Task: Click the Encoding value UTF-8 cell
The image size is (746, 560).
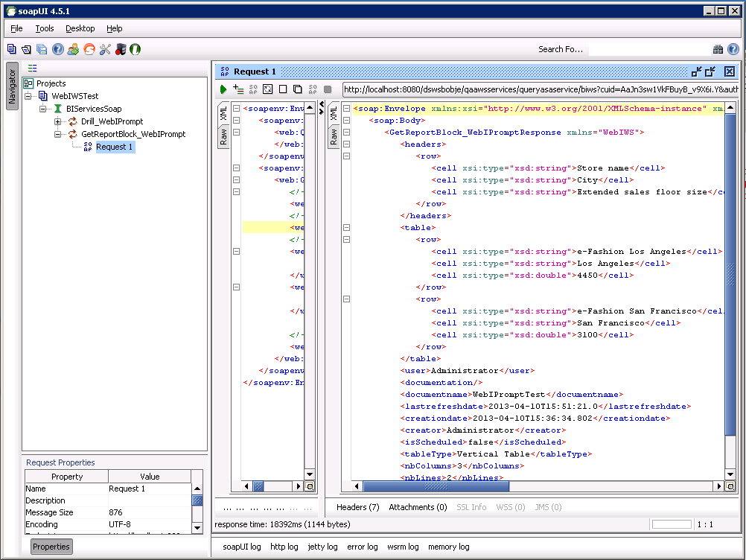Action: [149, 524]
